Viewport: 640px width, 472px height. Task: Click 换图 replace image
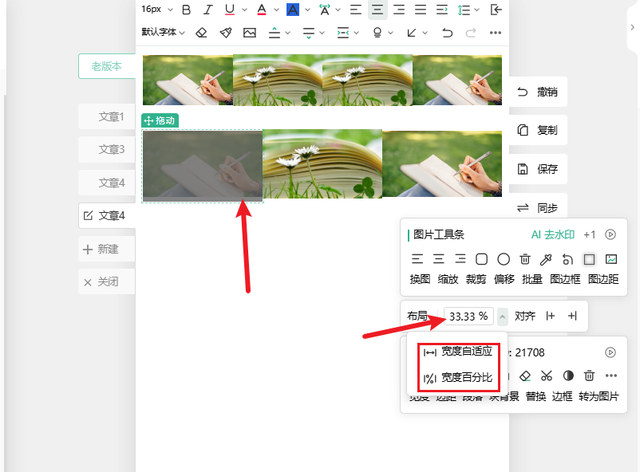(420, 279)
